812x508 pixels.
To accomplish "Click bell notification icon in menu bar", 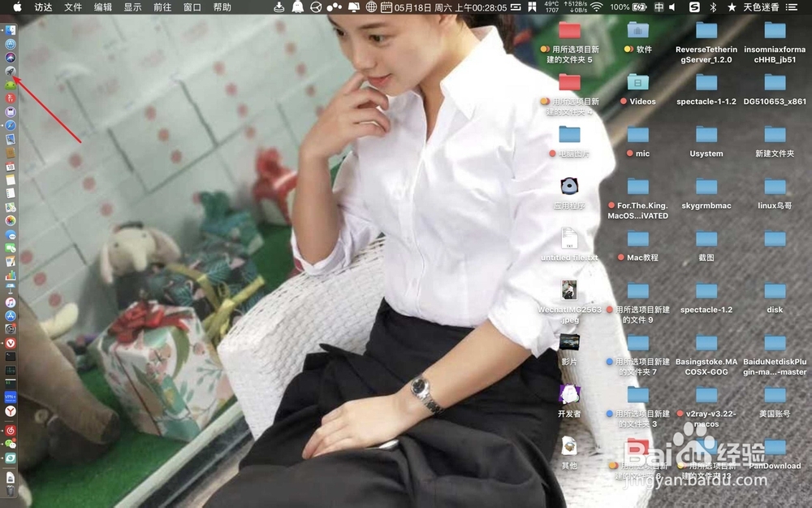I will [x=297, y=7].
